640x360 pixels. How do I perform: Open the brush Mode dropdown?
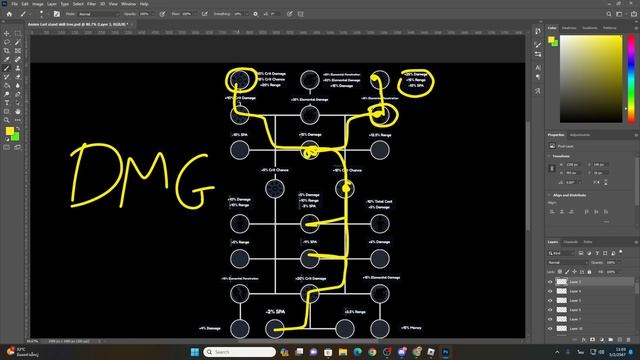tap(98, 14)
